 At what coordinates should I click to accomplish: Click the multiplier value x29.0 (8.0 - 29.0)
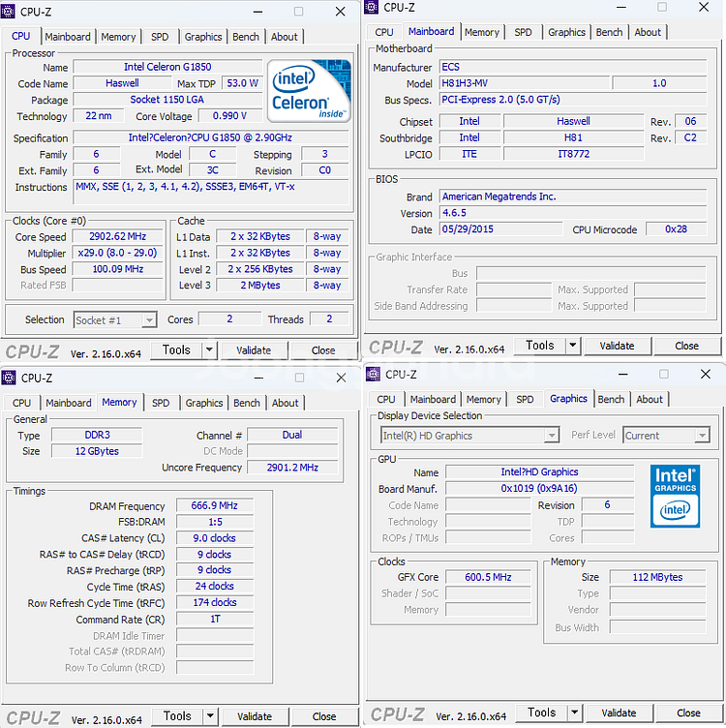click(117, 253)
